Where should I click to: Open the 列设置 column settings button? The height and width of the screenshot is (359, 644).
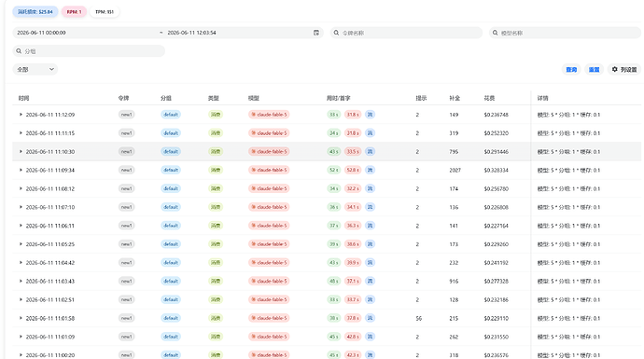click(x=624, y=70)
